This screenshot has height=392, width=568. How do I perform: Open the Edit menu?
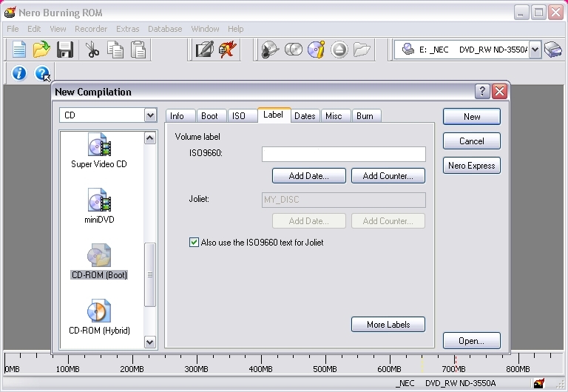(x=34, y=29)
